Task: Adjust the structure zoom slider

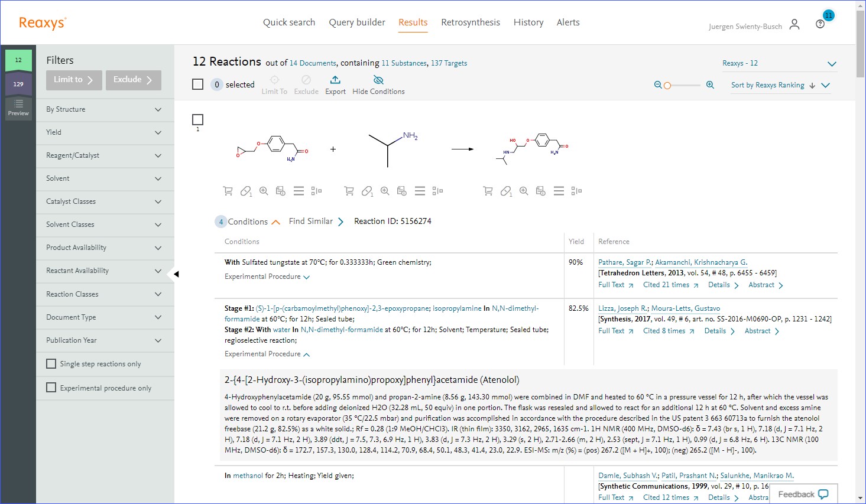Action: 667,86
